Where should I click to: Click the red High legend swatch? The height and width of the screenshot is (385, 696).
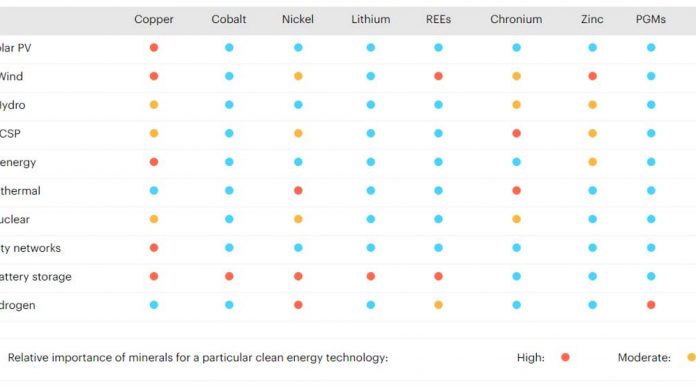(566, 357)
